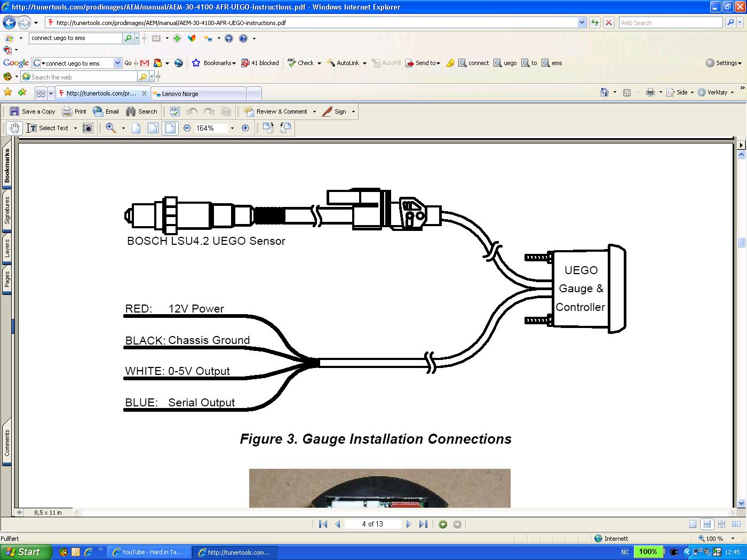Open the Bookmarks side panel tab
This screenshot has height=560, width=747.
(7, 166)
